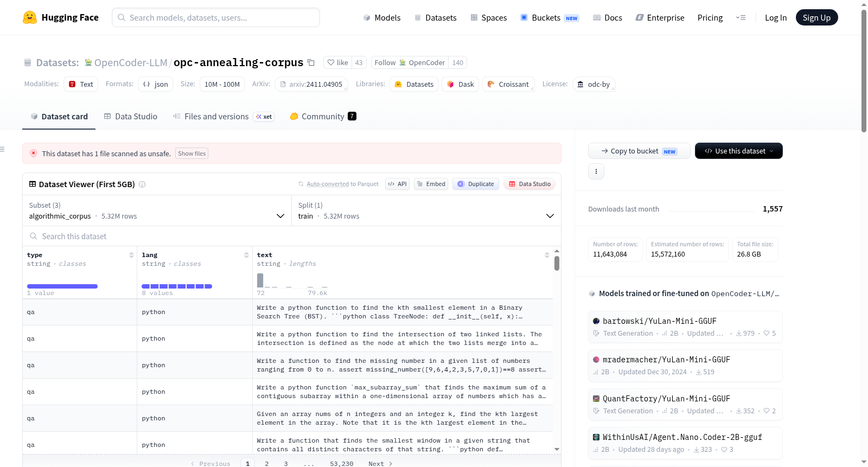Image resolution: width=868 pixels, height=467 pixels.
Task: Open the API button in the viewer
Action: tap(397, 184)
